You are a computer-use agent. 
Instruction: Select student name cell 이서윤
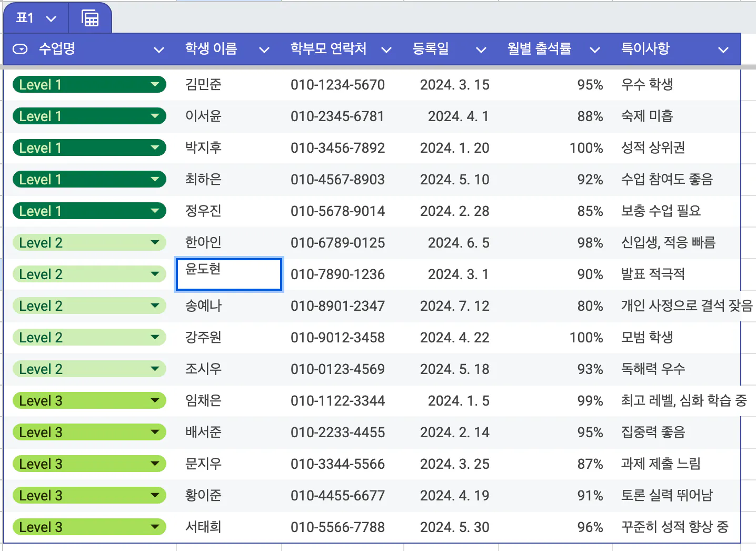point(229,116)
